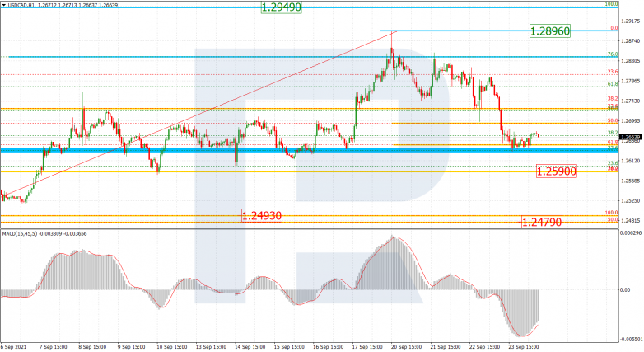Click the red 23.6 Fibonacci label near 1.27865
Viewport: 644px width, 352px height.
(613, 72)
